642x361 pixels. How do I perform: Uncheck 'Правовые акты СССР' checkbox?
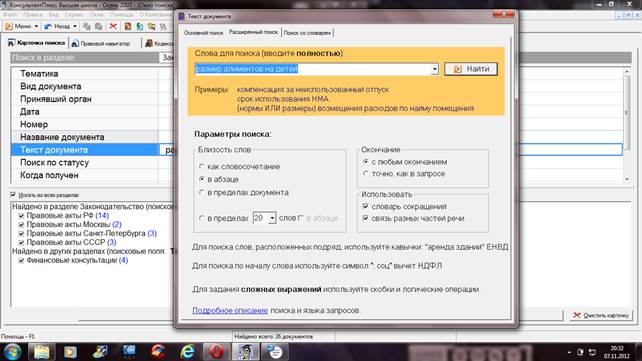pos(21,242)
